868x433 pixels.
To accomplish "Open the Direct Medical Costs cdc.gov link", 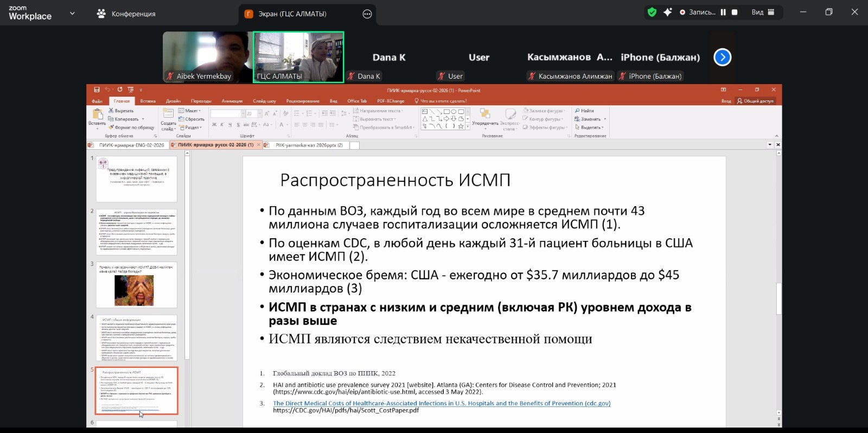I will (442, 403).
